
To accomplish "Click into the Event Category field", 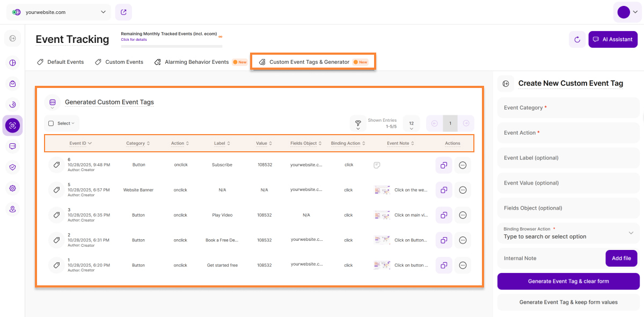I will [568, 108].
